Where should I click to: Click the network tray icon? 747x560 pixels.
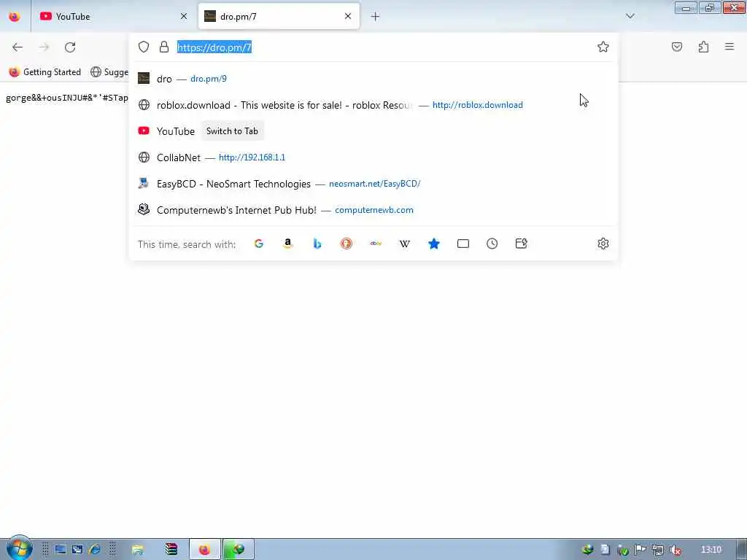[658, 550]
